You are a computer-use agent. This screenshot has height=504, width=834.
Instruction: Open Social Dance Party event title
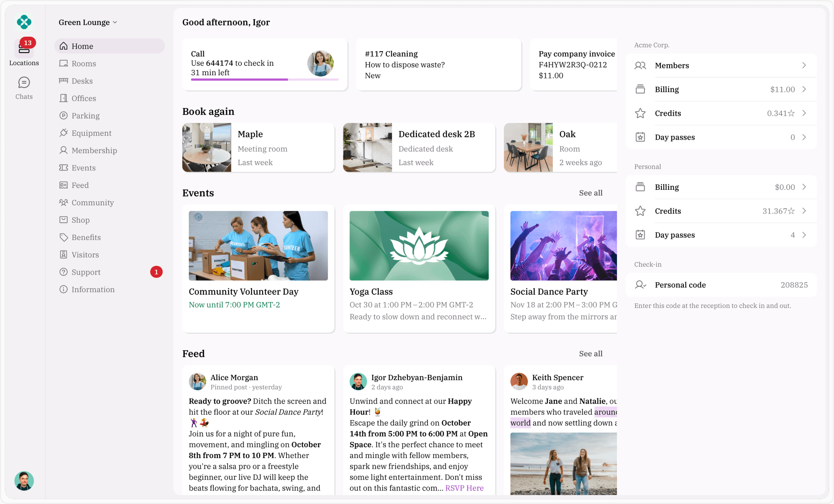[x=549, y=291]
